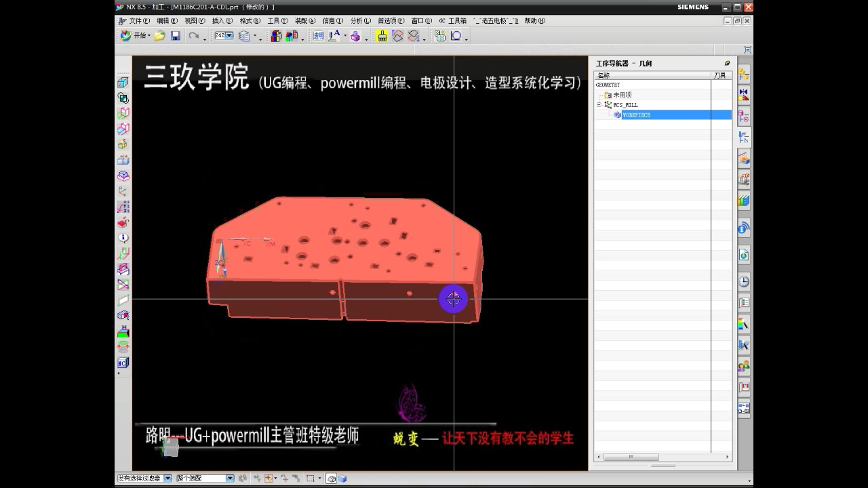
Task: Click the white parallelogram plane icon in left toolbar
Action: (x=123, y=300)
